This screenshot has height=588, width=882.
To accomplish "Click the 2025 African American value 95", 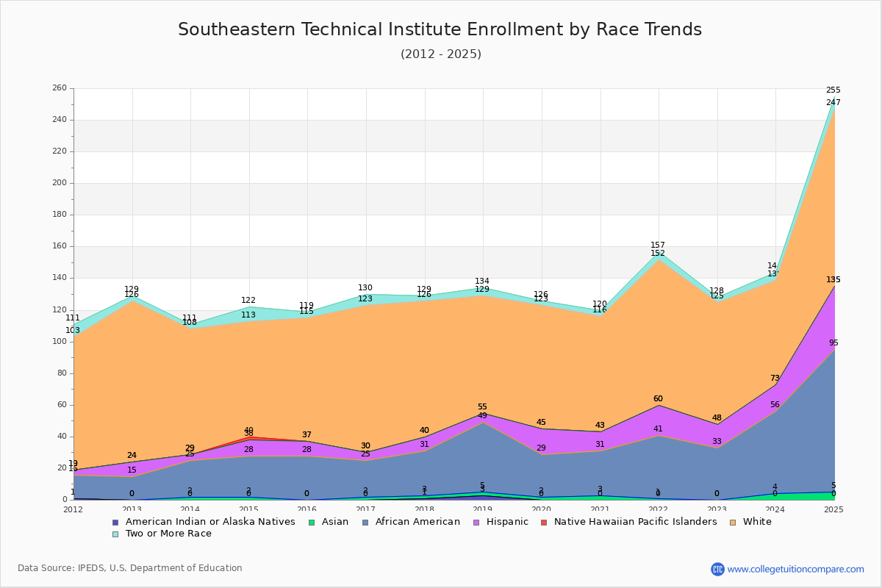I will (833, 343).
